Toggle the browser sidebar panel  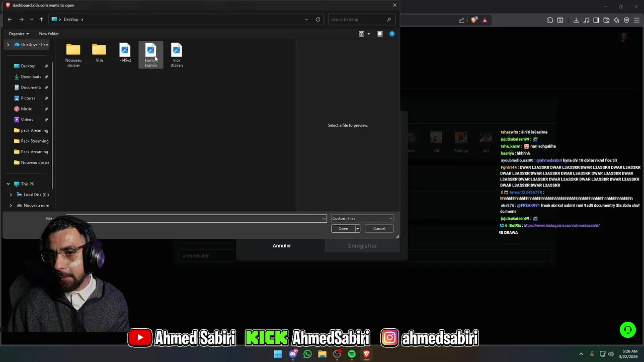(596, 20)
